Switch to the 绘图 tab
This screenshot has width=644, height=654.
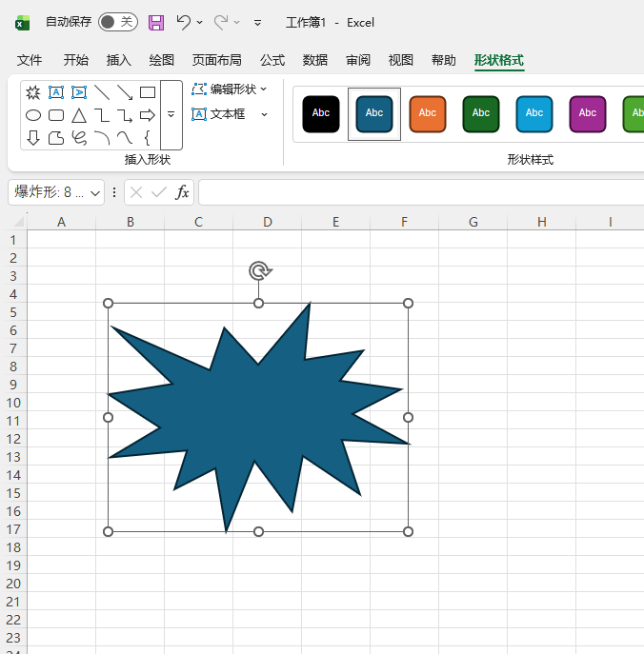(162, 60)
